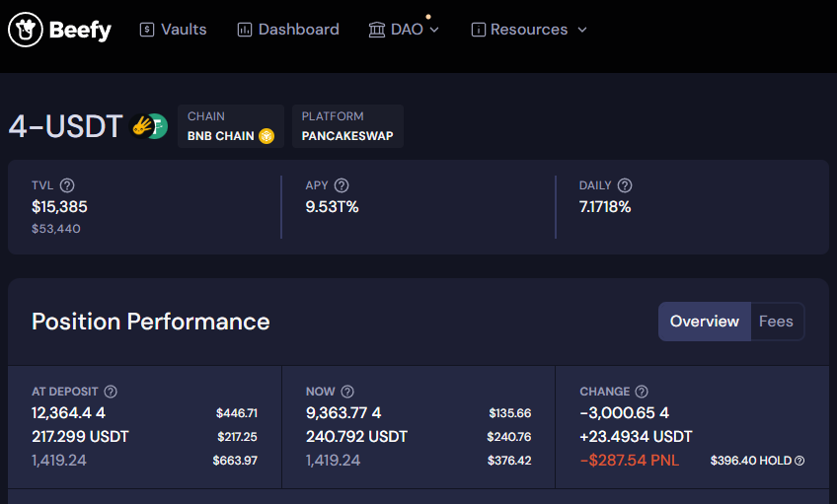The height and width of the screenshot is (504, 837).
Task: Click the DAO bank building icon
Action: click(x=377, y=30)
